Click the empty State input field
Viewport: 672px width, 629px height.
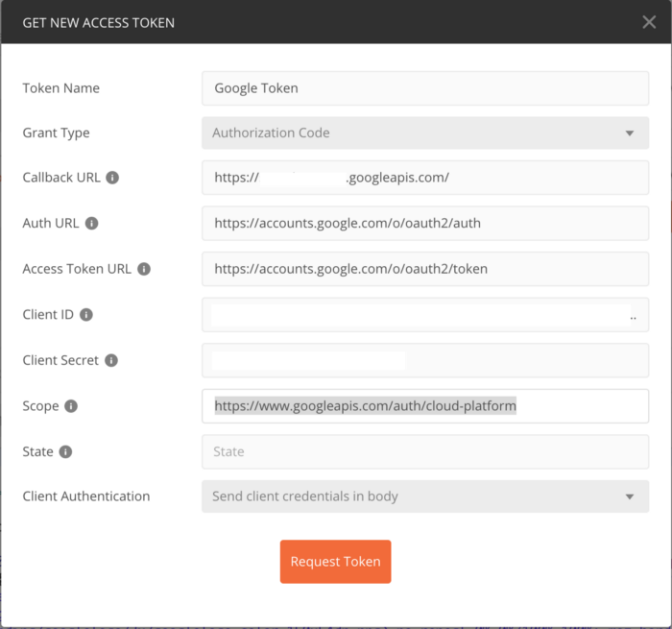[x=425, y=451]
